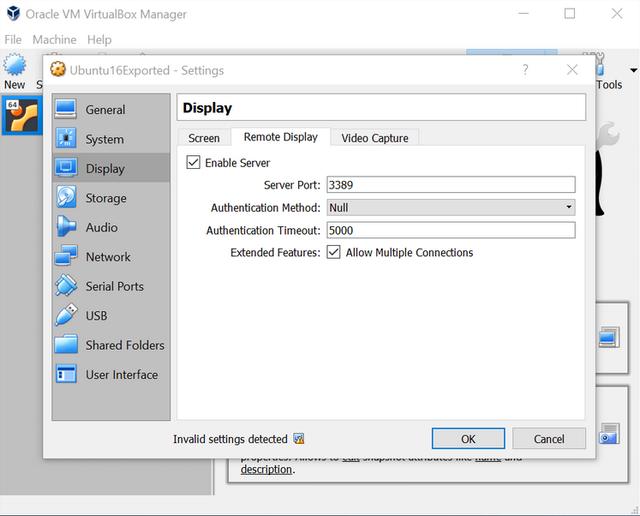Switch to the Video Capture tab
640x516 pixels.
pos(374,138)
